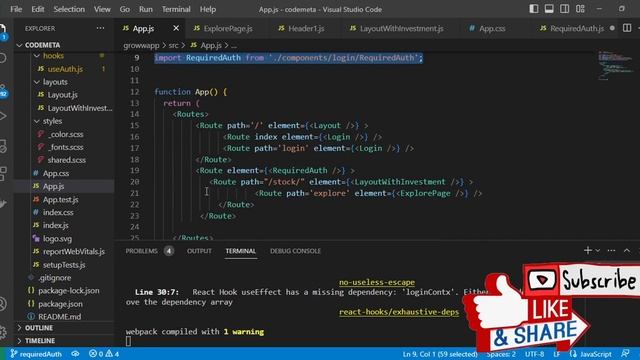Open .gitignore file
640x360 pixels.
[54, 278]
